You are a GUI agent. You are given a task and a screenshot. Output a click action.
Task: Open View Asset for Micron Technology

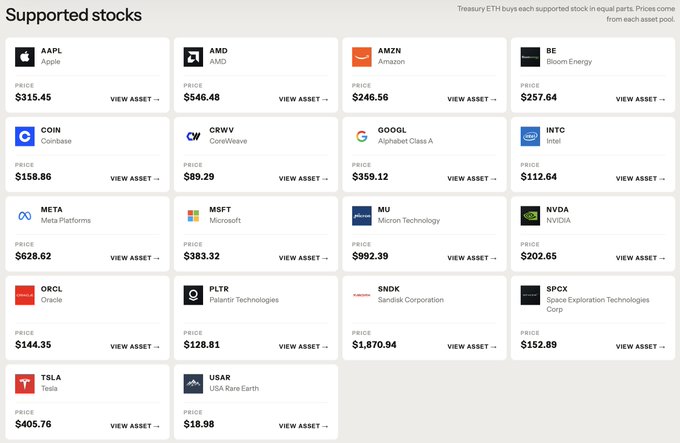click(472, 258)
